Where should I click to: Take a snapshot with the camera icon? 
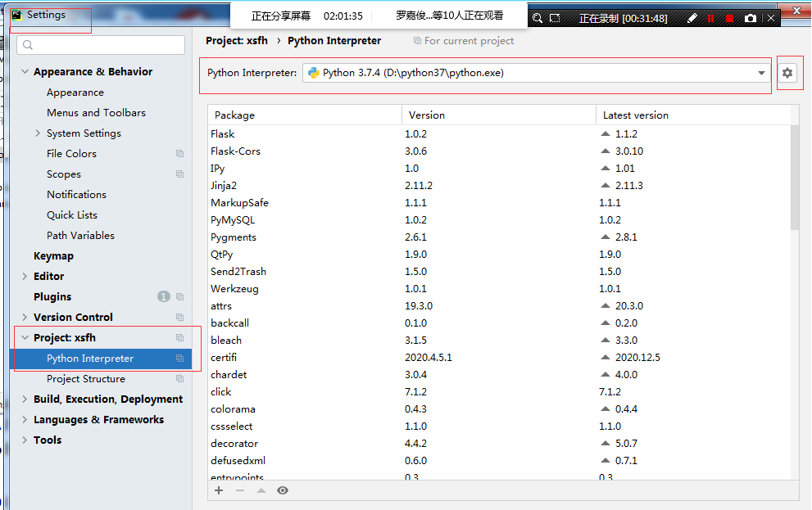750,18
